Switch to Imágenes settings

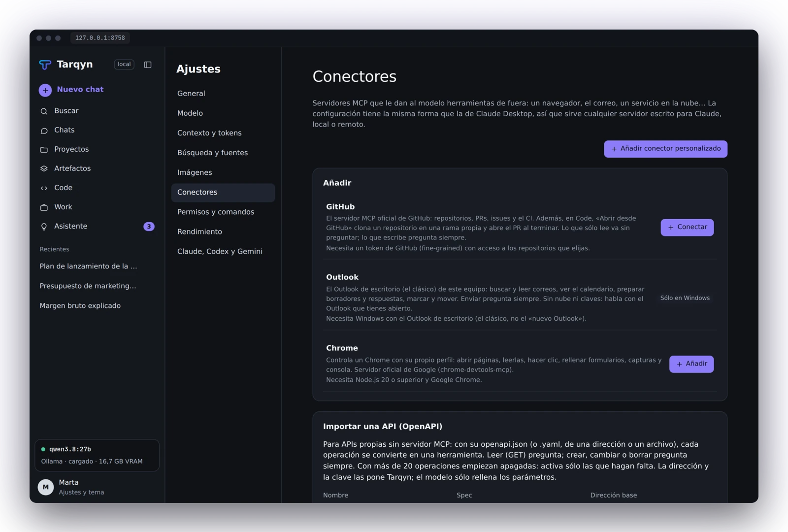click(223, 172)
